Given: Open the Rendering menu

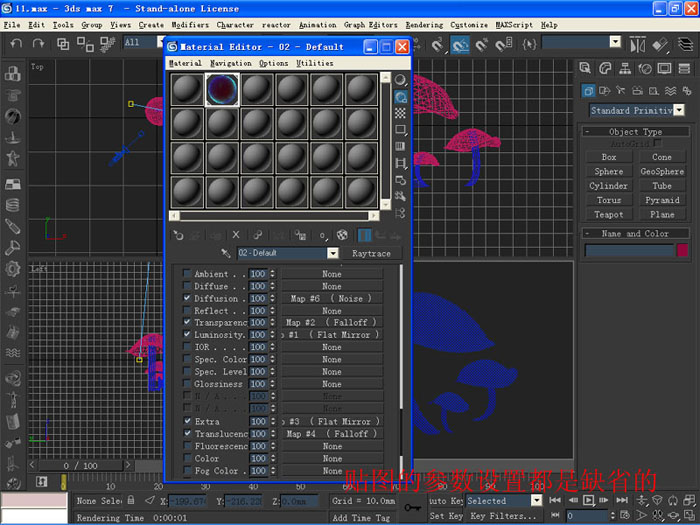Looking at the screenshot, I should point(424,25).
